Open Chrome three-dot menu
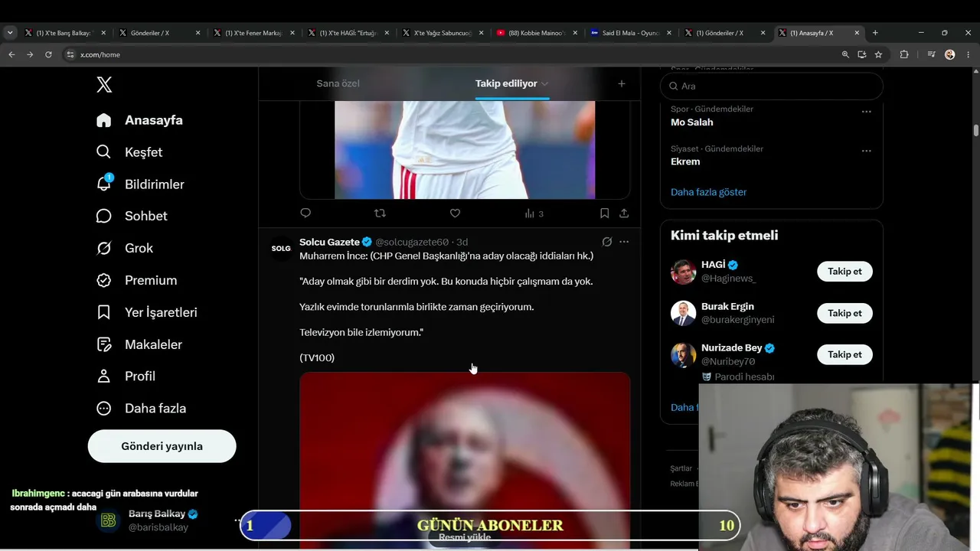 point(969,54)
